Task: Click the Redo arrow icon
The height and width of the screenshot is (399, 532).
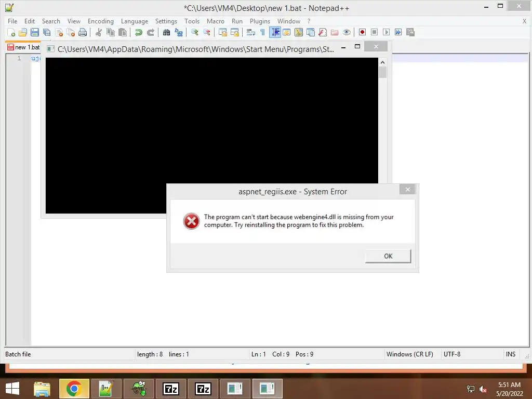Action: (150, 32)
